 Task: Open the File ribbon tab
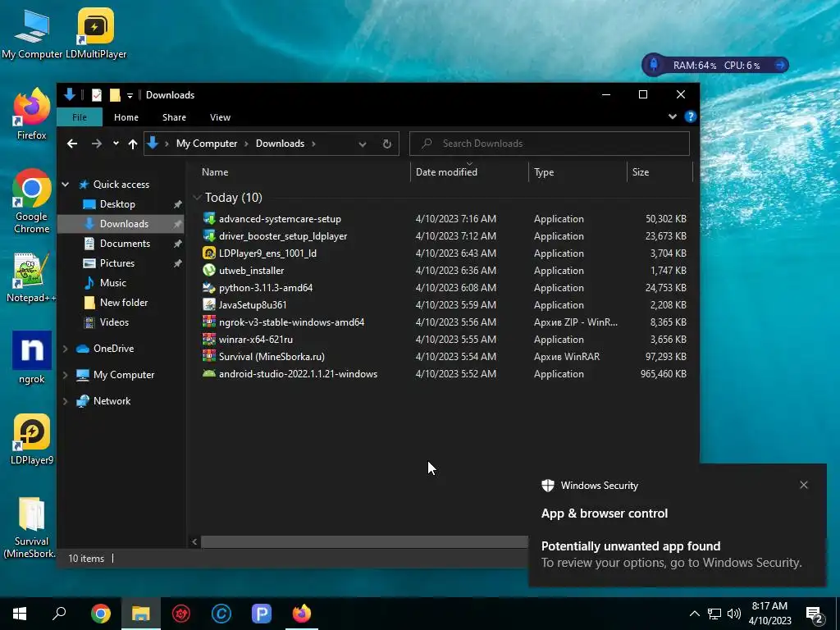point(80,117)
